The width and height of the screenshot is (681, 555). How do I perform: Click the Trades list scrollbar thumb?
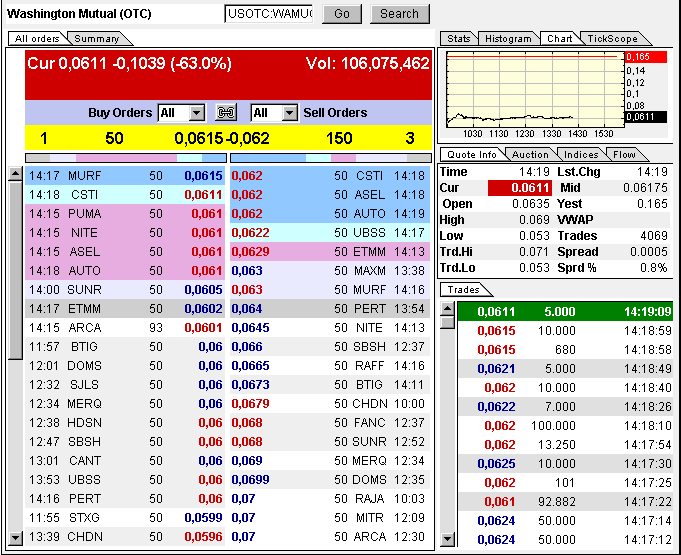tap(448, 323)
